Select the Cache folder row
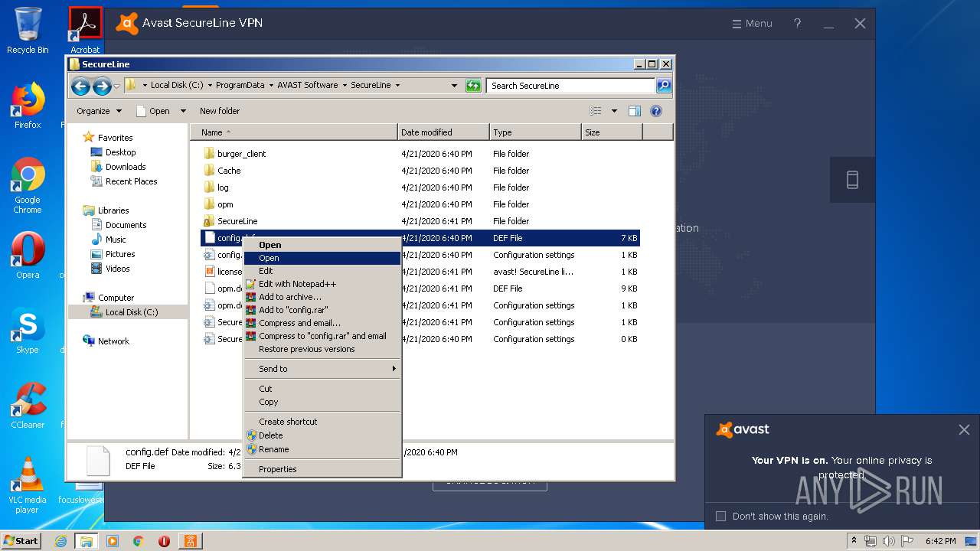This screenshot has width=980, height=551. point(420,171)
